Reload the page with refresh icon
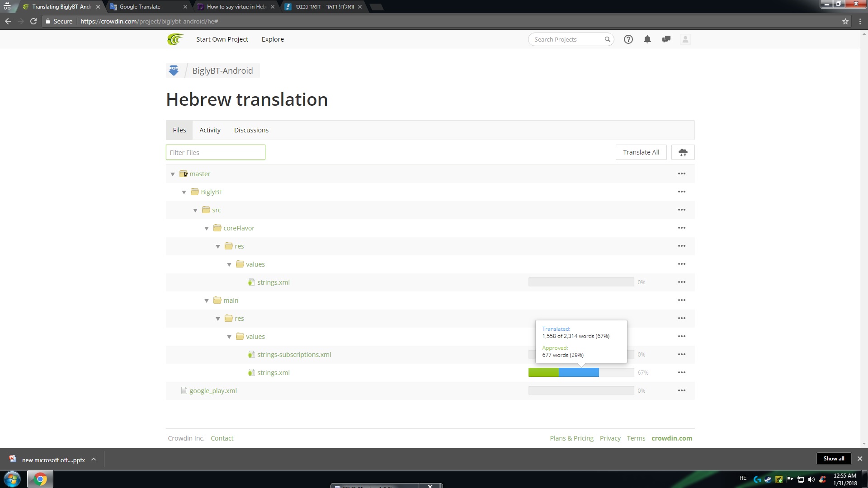The image size is (868, 488). click(33, 21)
